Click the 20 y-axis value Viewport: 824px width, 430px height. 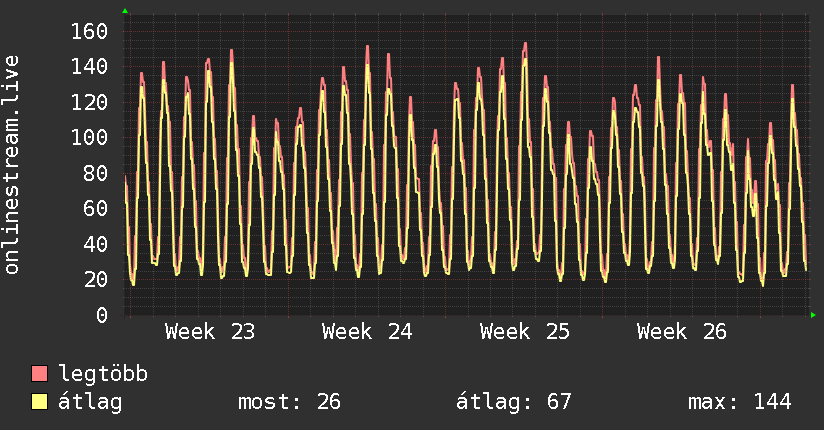[96, 280]
